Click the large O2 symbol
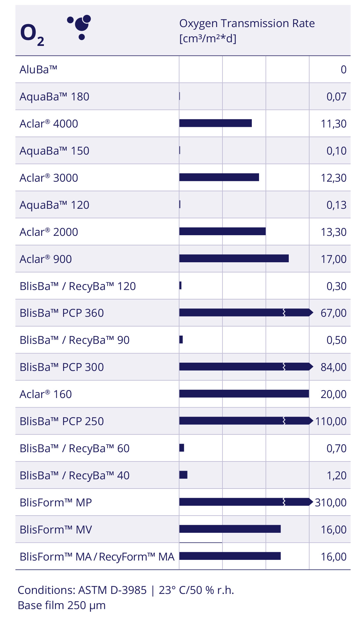Screen dimensions: 364x619 coord(32,34)
